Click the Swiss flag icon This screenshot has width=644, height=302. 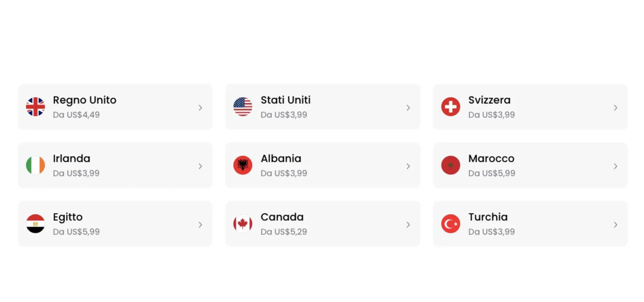pyautogui.click(x=450, y=107)
